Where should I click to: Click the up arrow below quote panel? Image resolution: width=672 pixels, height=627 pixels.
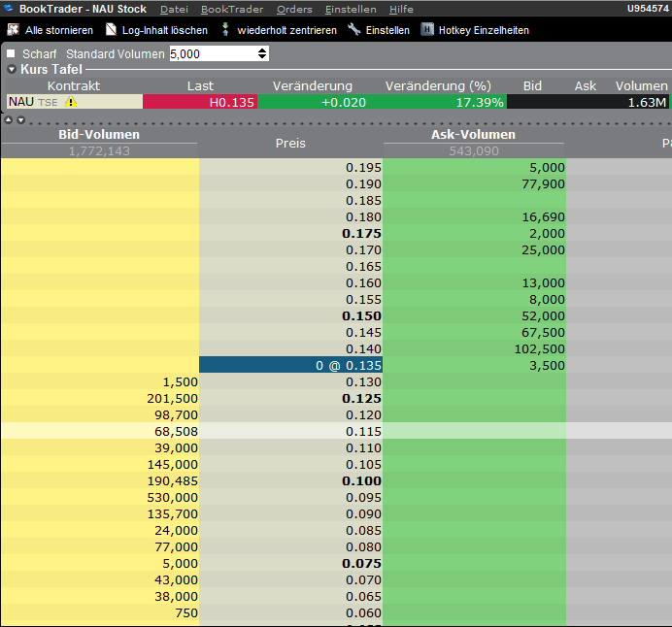tap(8, 120)
